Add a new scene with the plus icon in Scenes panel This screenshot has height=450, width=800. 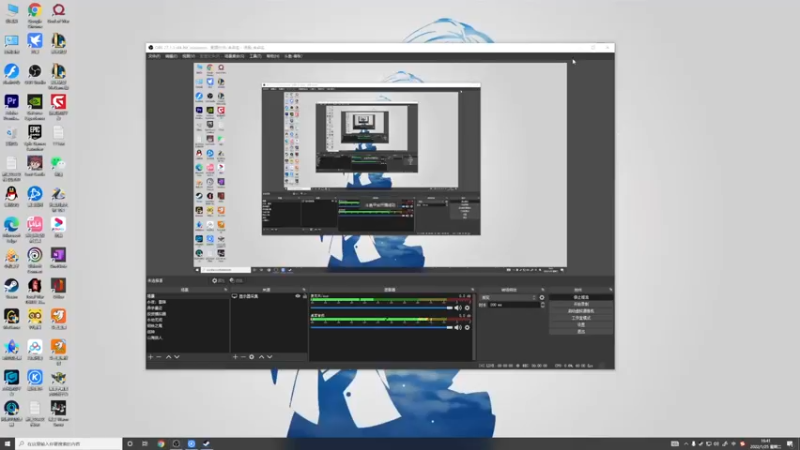point(151,357)
